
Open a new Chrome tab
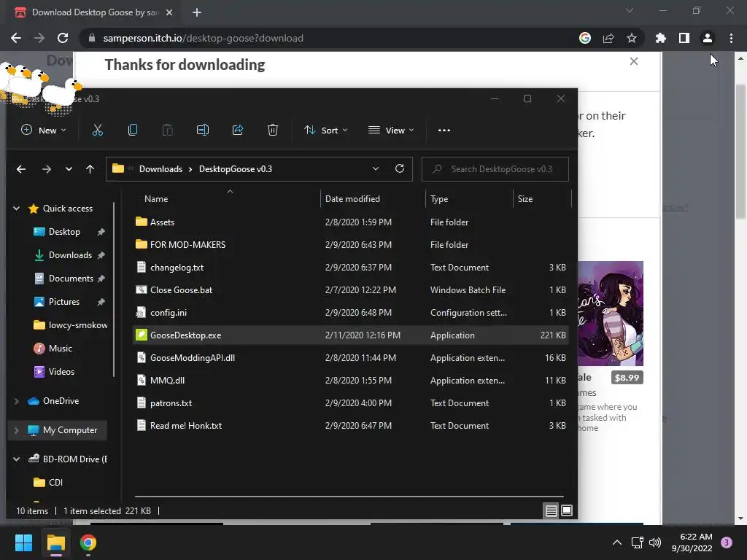[197, 12]
